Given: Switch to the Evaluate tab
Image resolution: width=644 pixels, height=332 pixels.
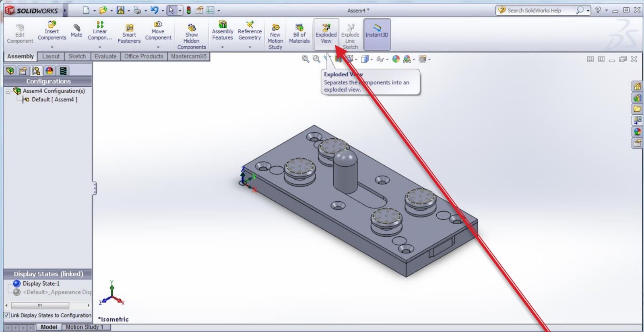Looking at the screenshot, I should coord(105,56).
